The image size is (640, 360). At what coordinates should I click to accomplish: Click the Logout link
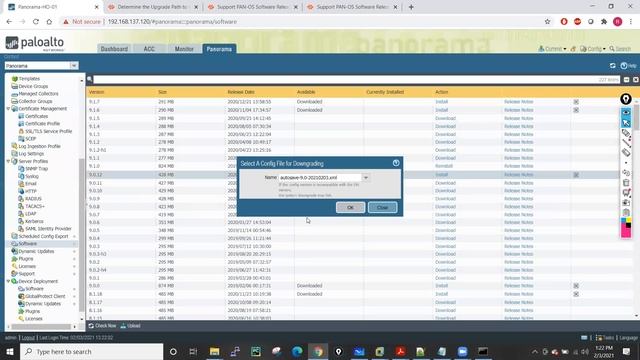pyautogui.click(x=28, y=338)
